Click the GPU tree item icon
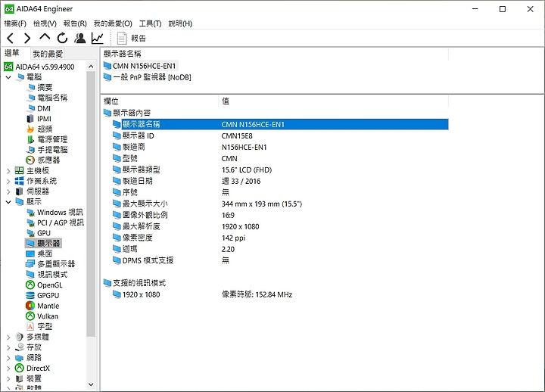The height and width of the screenshot is (392, 545). click(x=30, y=233)
